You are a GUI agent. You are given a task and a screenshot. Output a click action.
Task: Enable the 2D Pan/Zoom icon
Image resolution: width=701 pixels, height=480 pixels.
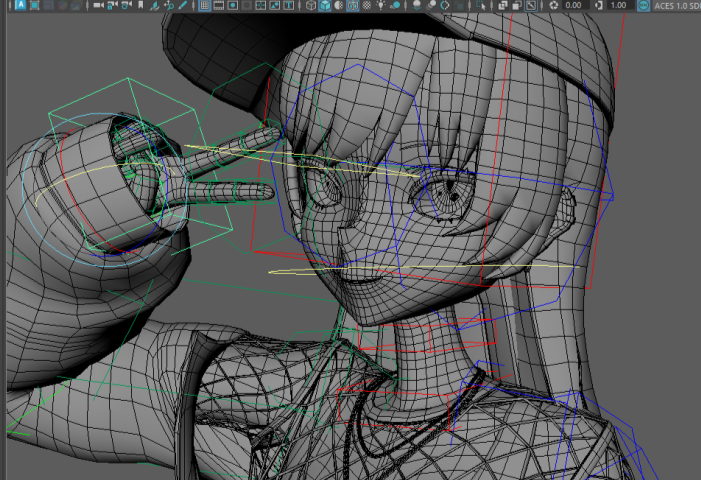[x=169, y=5]
